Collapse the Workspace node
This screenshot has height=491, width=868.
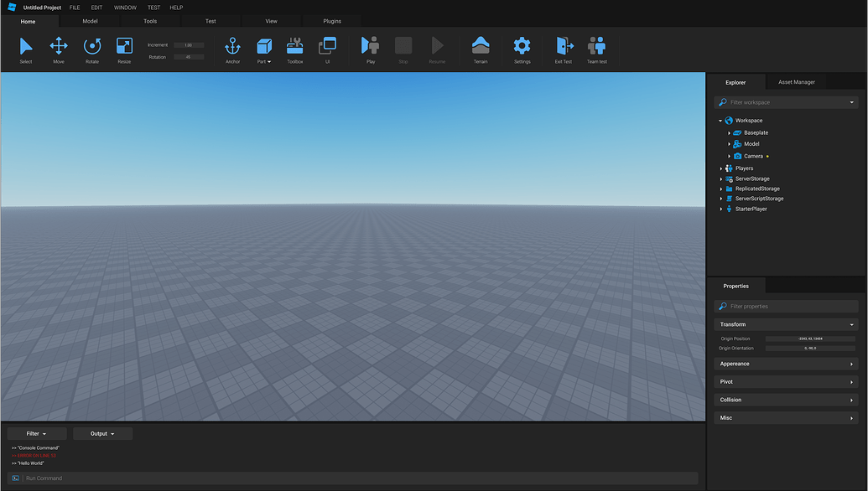pos(720,120)
